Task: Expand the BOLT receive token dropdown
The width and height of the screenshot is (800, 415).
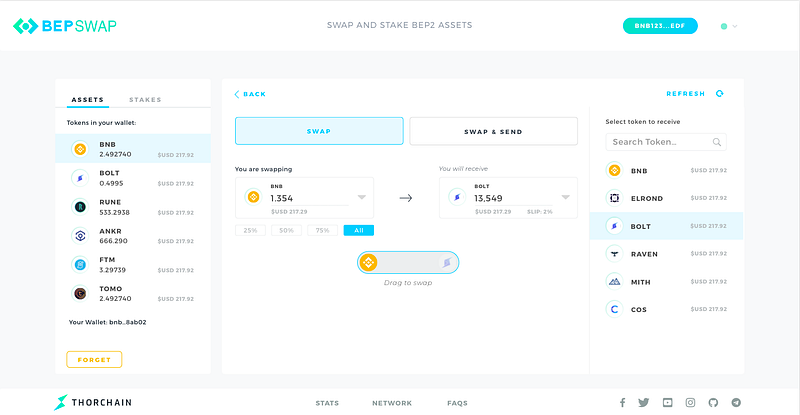Action: pos(566,197)
